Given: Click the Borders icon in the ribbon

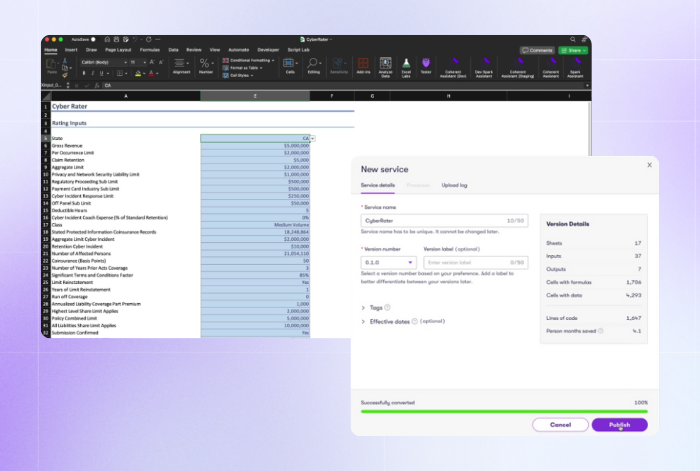Looking at the screenshot, I should [120, 73].
